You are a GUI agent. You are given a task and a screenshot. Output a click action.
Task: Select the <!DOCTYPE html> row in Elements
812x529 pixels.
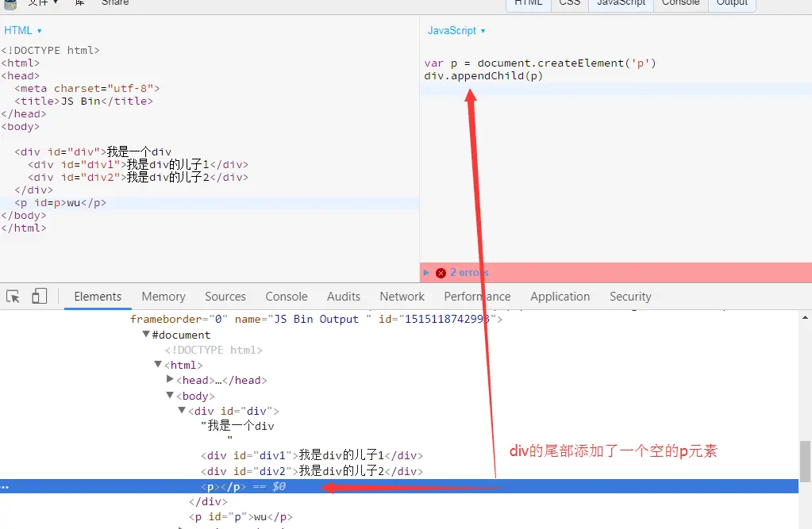coord(214,350)
